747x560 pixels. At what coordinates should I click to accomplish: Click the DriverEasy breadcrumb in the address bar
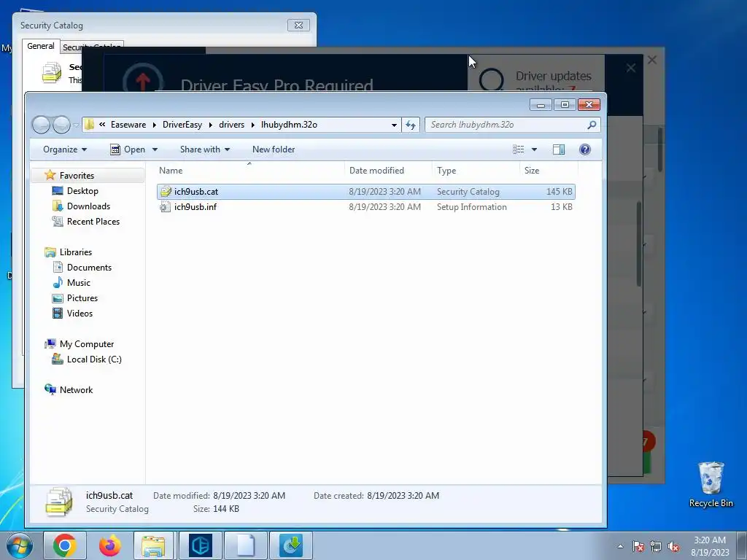tap(182, 125)
